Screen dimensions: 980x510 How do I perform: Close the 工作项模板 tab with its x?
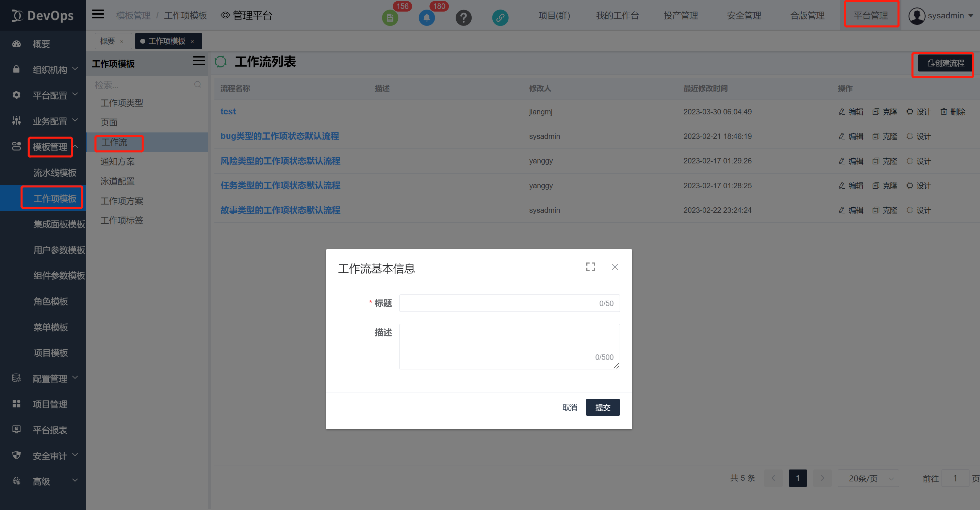pos(192,42)
